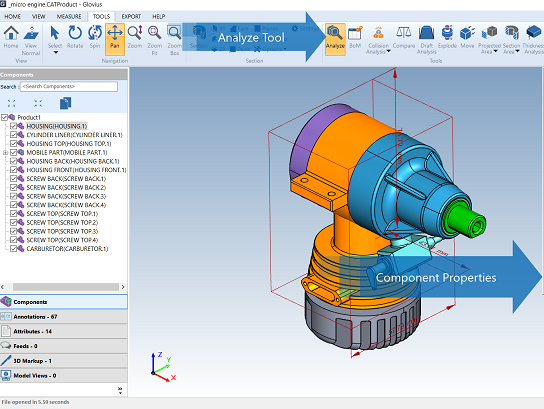The height and width of the screenshot is (409, 544).
Task: Select SCREW TOP(SCREW TOP.3) row
Action: [62, 231]
